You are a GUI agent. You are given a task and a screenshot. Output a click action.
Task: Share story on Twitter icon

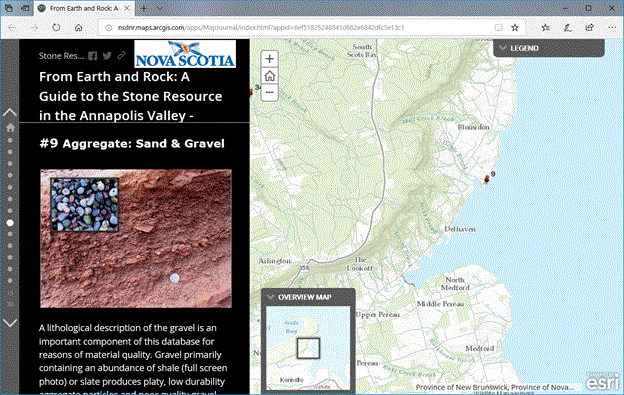click(107, 56)
